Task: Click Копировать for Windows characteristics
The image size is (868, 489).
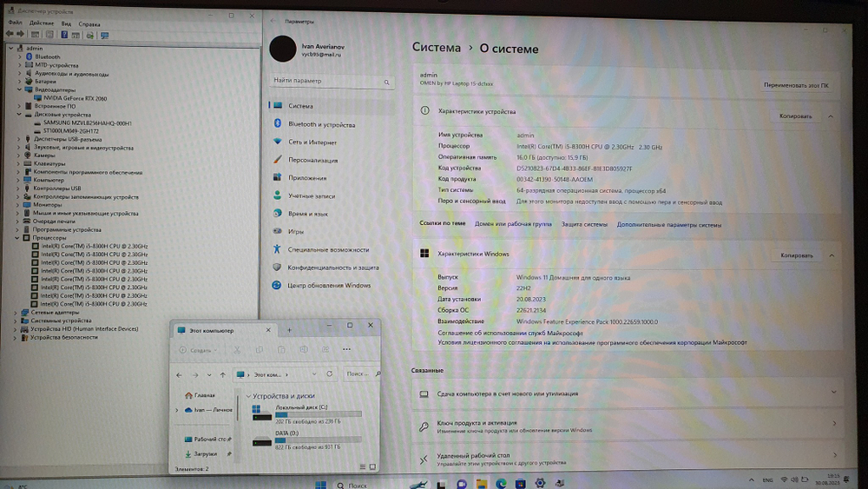Action: pos(797,255)
